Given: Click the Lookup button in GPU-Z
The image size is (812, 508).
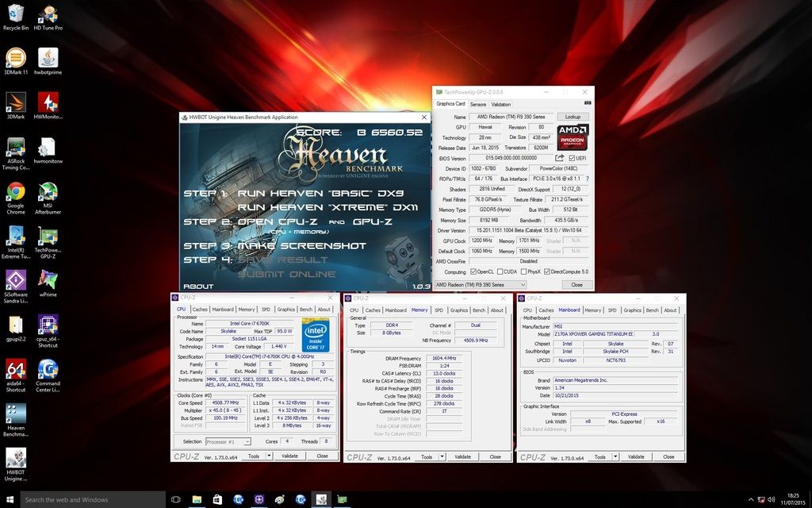Looking at the screenshot, I should click(x=573, y=117).
